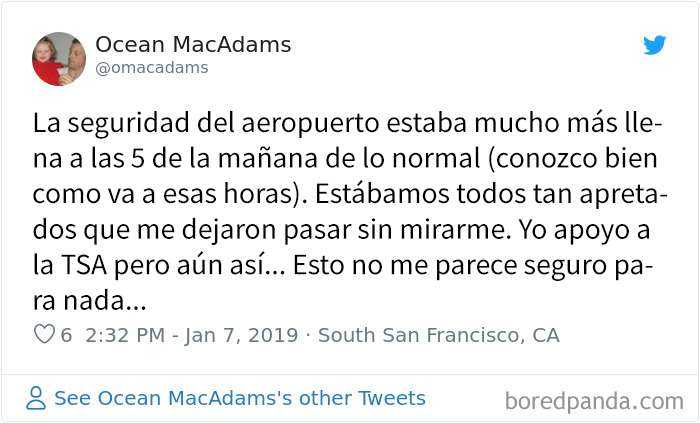Click the like count number 6

(66, 335)
